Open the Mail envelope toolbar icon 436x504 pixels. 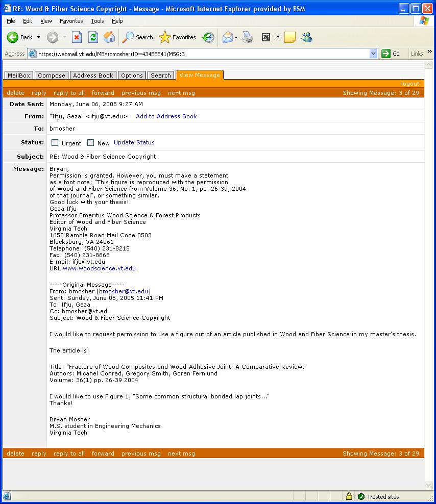pos(227,37)
